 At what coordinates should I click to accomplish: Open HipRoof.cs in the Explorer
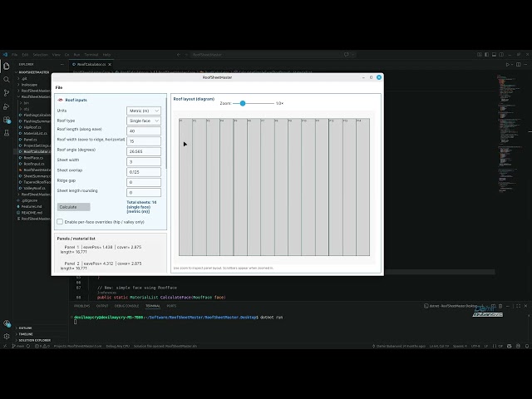click(x=32, y=127)
